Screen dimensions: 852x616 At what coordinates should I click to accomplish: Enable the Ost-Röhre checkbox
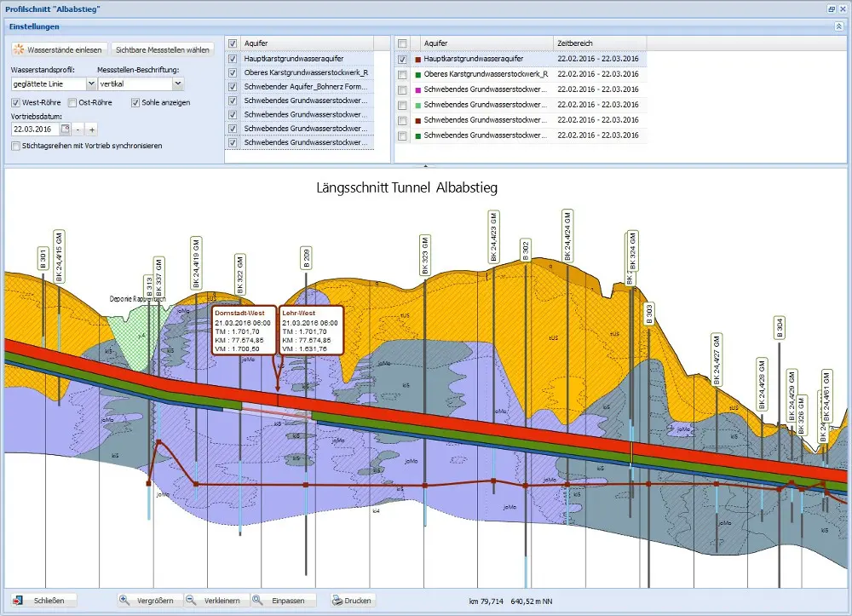[x=72, y=102]
